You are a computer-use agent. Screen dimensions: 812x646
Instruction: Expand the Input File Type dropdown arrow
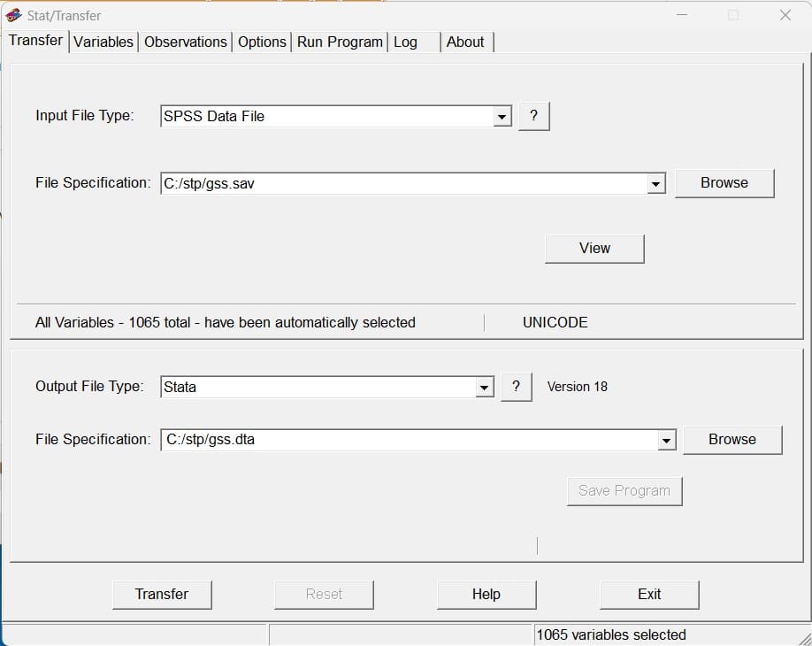[x=502, y=117]
